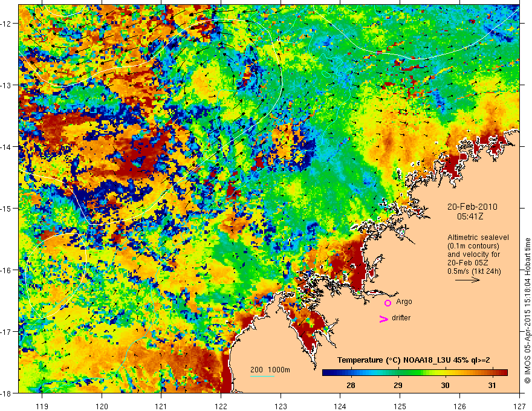
Task: Click the color bar tick label '31'
Action: (492, 385)
